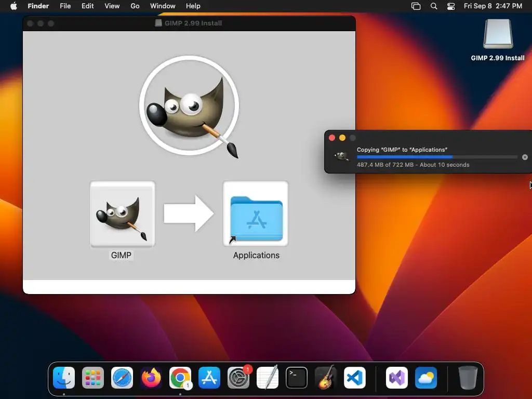Image resolution: width=532 pixels, height=399 pixels.
Task: Open the Weather app from the Dock
Action: [x=426, y=378]
